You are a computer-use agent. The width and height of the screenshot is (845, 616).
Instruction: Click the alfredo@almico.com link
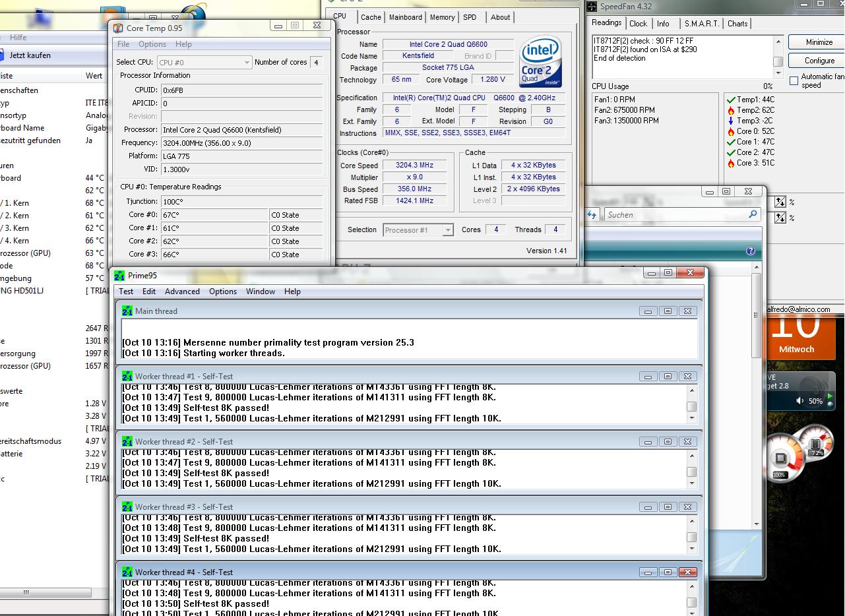coord(798,309)
